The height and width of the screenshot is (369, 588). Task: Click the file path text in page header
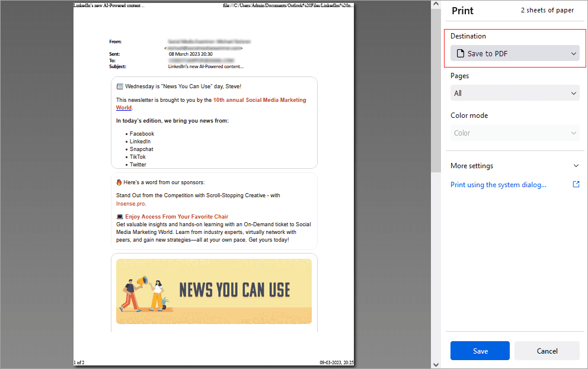coord(288,5)
